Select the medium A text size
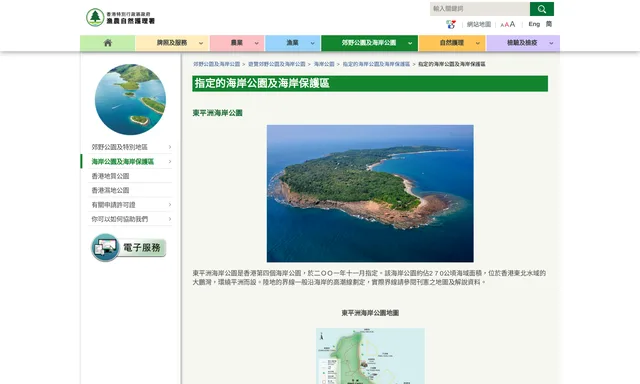Image resolution: width=640 pixels, height=384 pixels. tap(507, 25)
